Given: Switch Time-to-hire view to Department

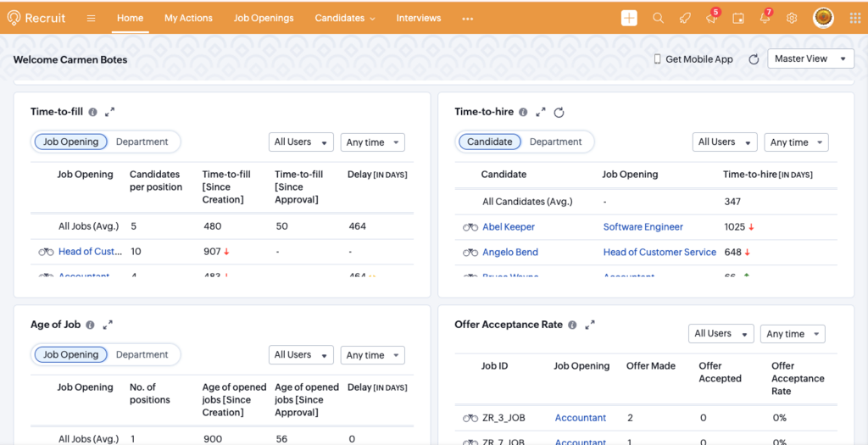Looking at the screenshot, I should 555,142.
